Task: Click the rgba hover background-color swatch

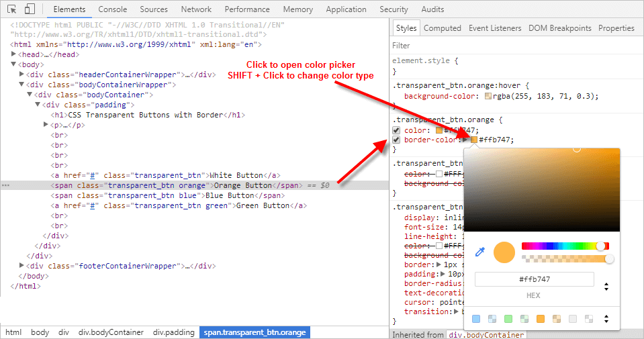Action: pos(488,96)
